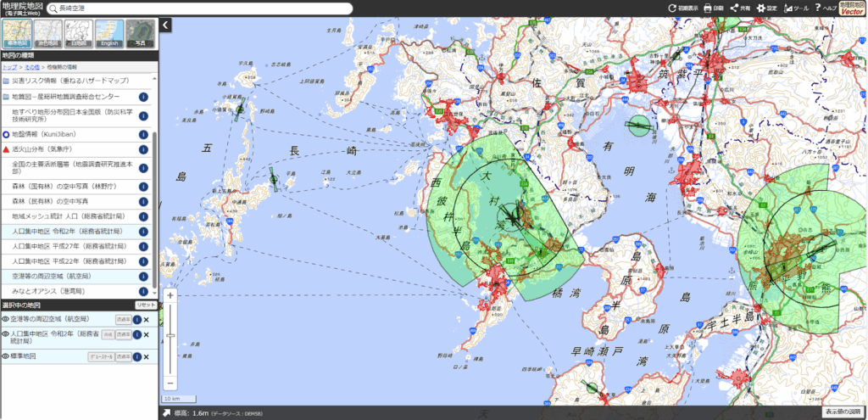This screenshot has width=868, height=420.
Task: Show info for 全国の主要活断層帯 layer
Action: pos(143,169)
